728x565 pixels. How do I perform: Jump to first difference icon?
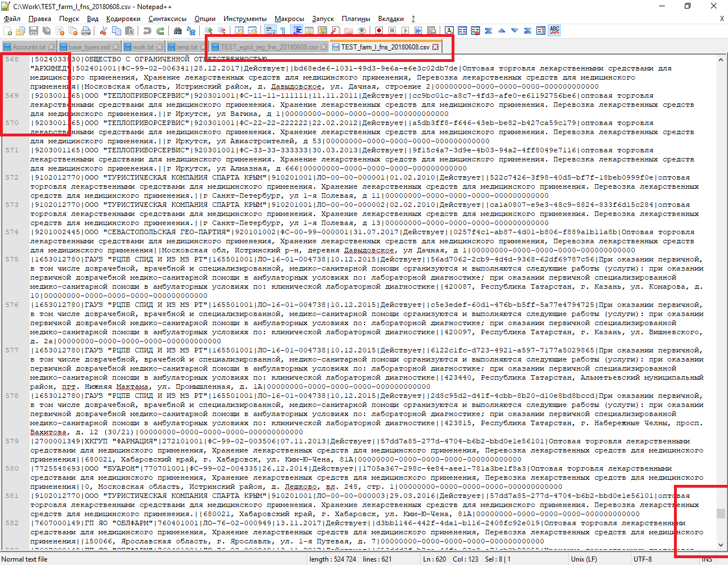coord(489,31)
